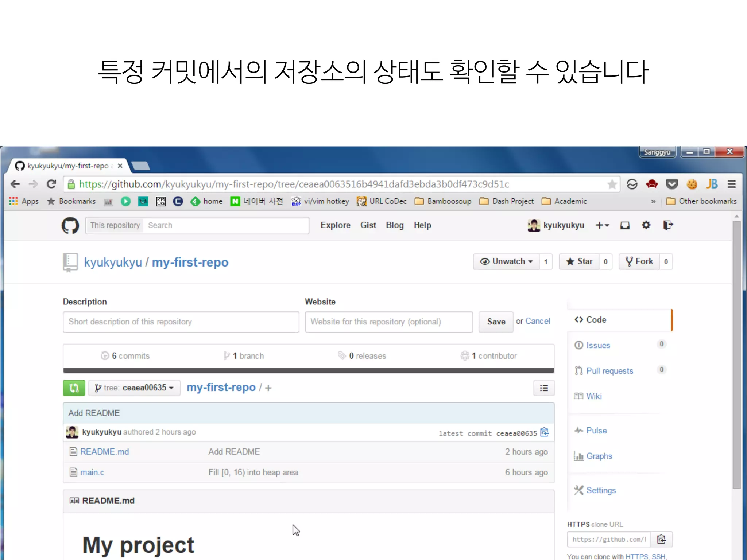Screen dimensions: 747x560
Task: Open the Apps bookmark shortcut
Action: [24, 201]
